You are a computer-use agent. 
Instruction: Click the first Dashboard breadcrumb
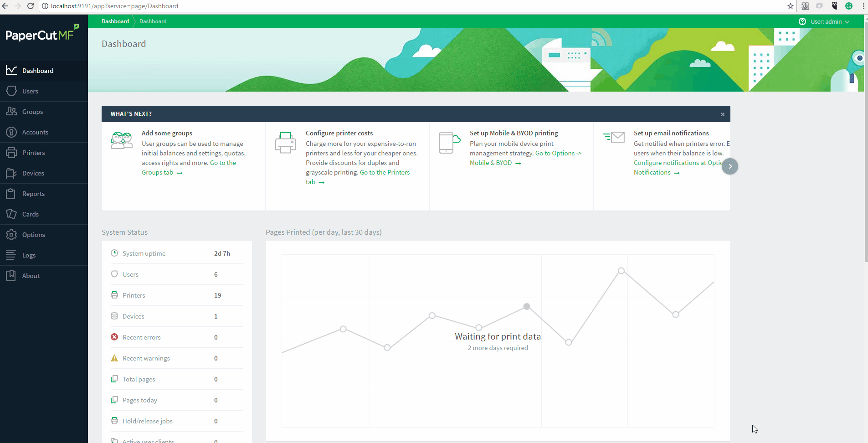click(x=115, y=21)
